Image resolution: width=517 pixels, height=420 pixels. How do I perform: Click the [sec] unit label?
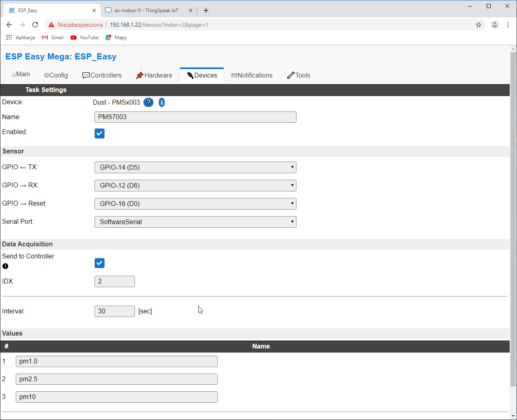coord(145,311)
